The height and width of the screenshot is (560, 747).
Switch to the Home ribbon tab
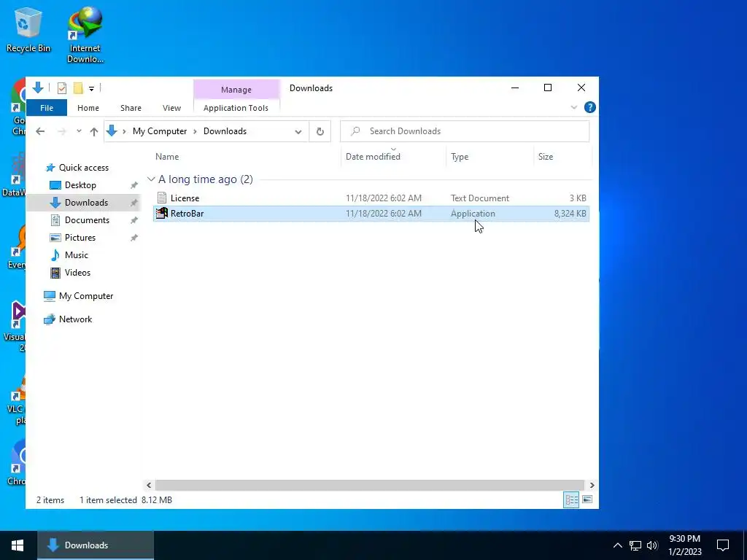tap(88, 108)
